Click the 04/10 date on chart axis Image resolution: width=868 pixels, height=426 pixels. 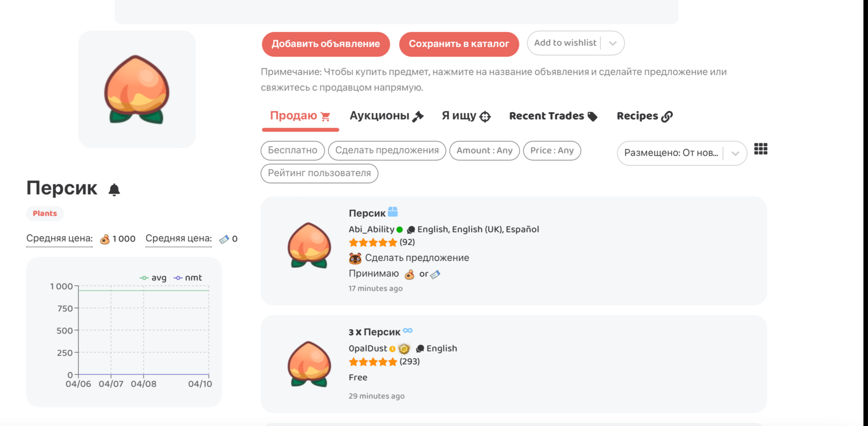(200, 384)
